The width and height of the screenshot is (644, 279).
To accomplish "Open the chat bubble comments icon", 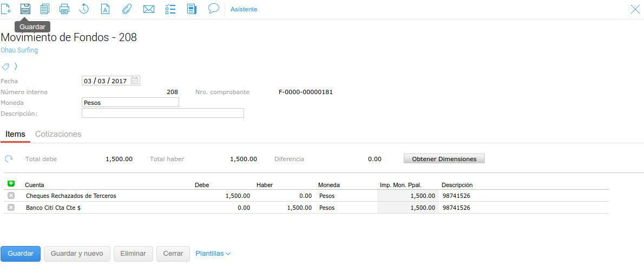I will 213,9.
